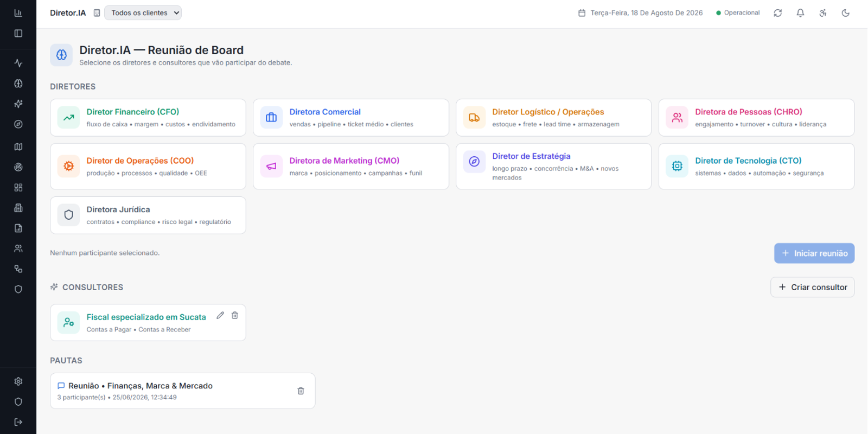868x434 pixels.
Task: Click the Diretor.IA brand name in the top bar
Action: [x=68, y=13]
